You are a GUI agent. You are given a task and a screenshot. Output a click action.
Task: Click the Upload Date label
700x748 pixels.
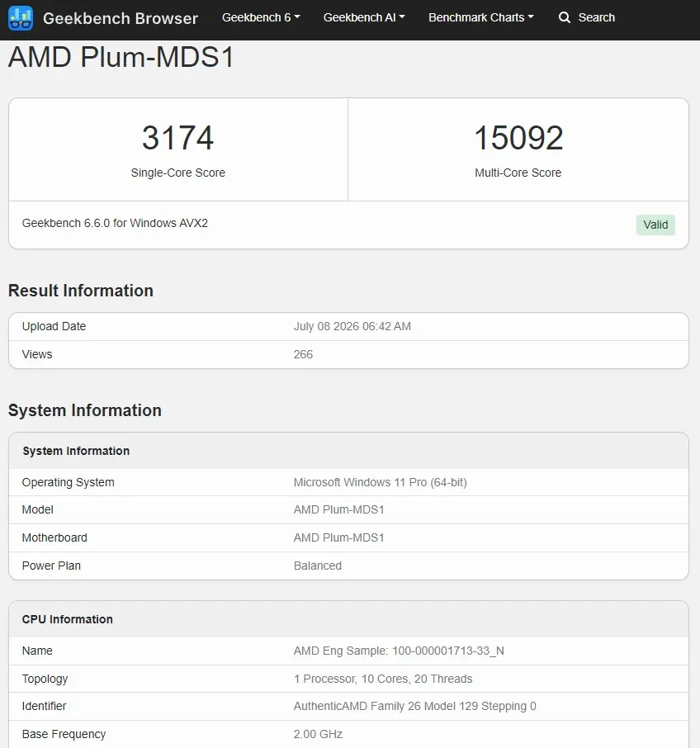tap(54, 326)
